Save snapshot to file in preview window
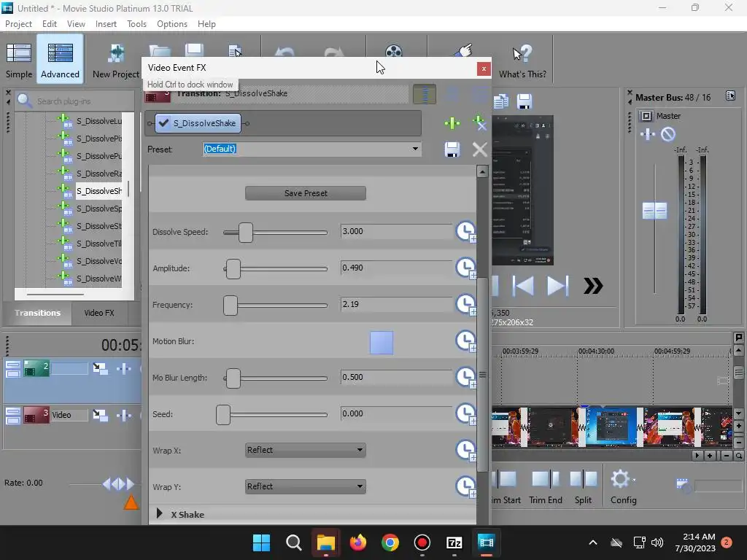The width and height of the screenshot is (747, 560). (x=524, y=101)
